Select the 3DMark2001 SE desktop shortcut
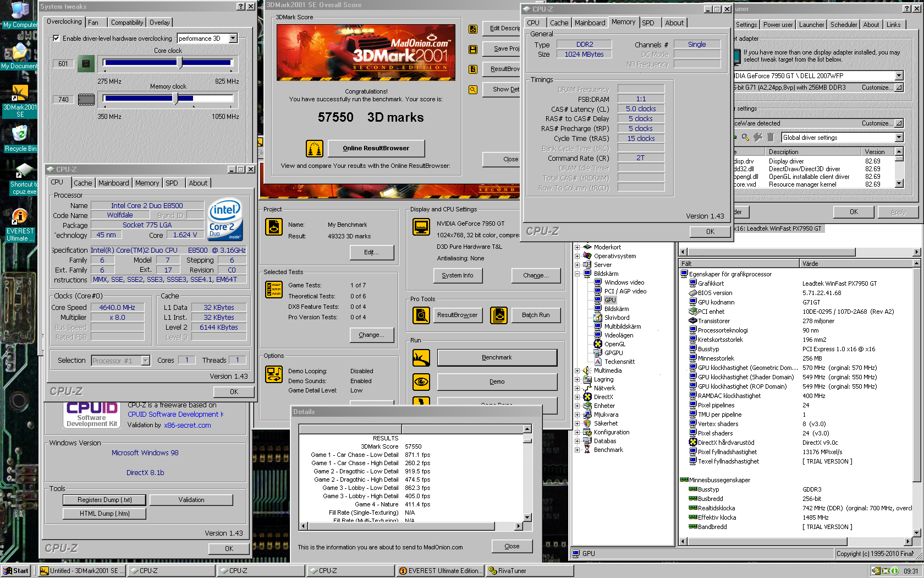 pos(20,101)
